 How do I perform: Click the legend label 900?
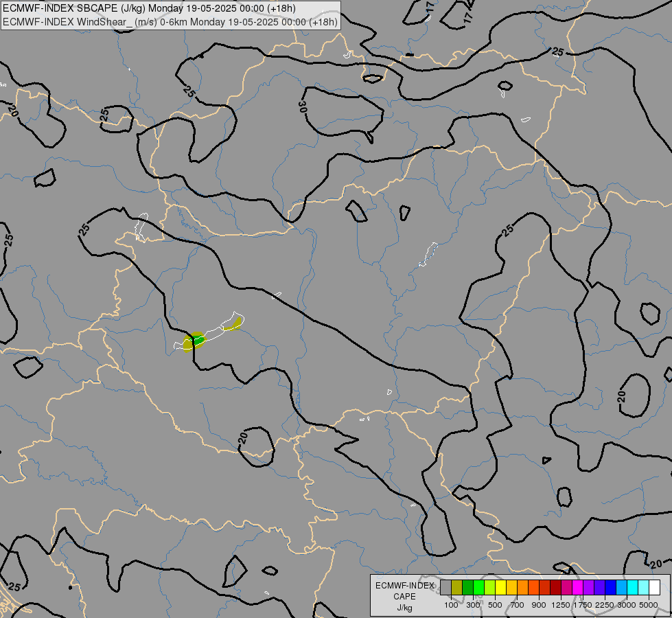[x=539, y=605]
